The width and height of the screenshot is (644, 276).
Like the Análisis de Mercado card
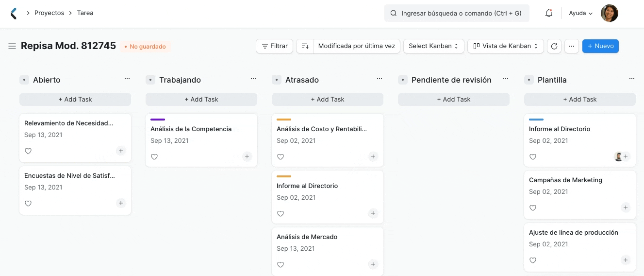pos(281,265)
